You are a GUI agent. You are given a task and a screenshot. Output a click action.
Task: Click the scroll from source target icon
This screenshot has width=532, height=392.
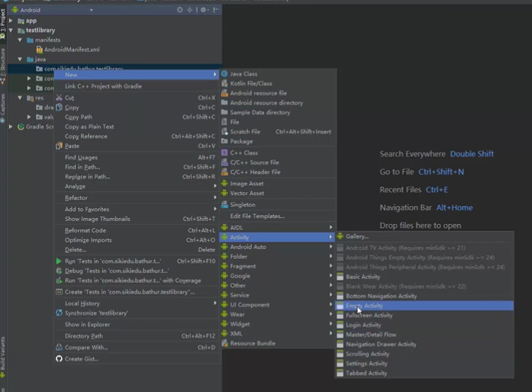point(180,10)
